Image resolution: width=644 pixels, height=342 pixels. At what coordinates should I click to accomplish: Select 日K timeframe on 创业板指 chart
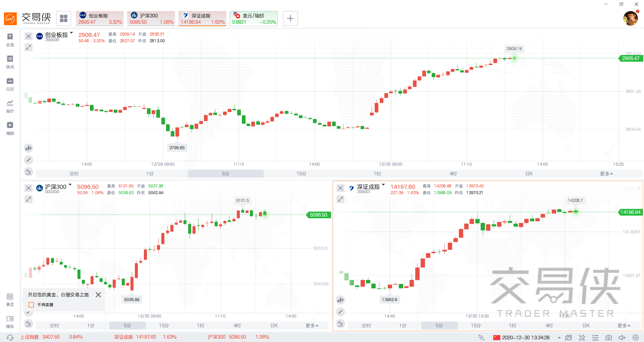(x=529, y=174)
